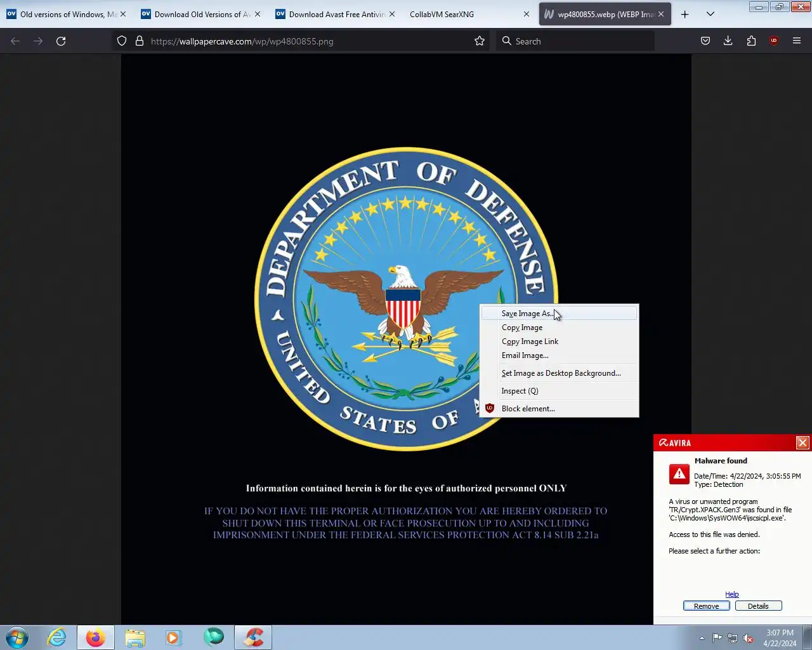812x650 pixels.
Task: Choose Save Image As in context menu
Action: click(560, 314)
